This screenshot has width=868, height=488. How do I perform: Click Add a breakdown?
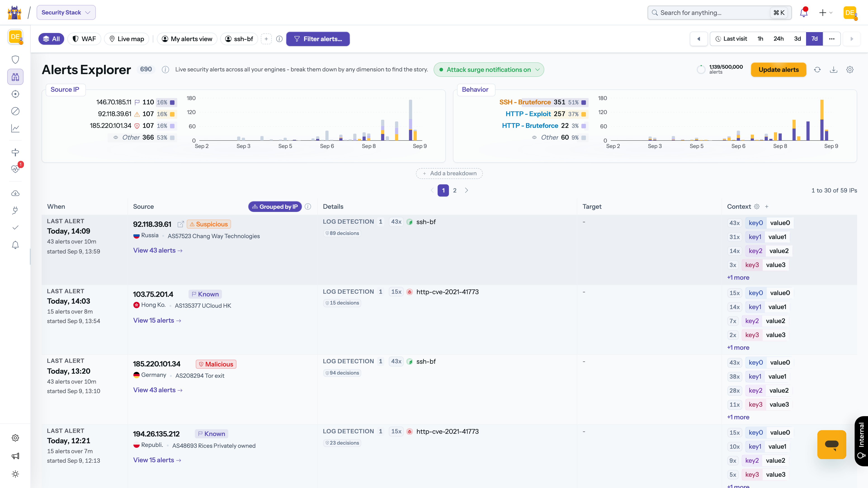click(449, 174)
